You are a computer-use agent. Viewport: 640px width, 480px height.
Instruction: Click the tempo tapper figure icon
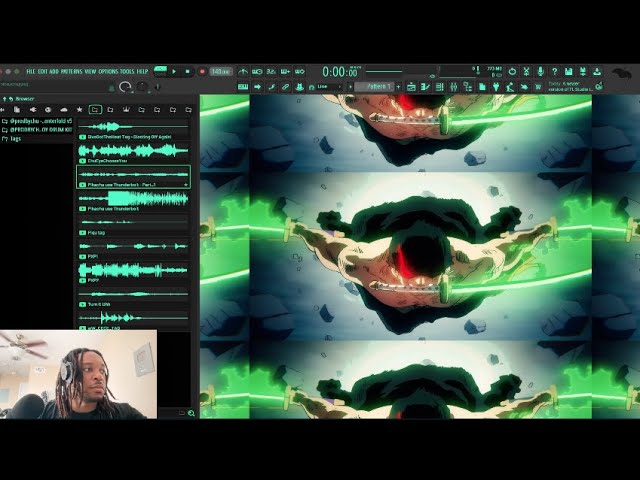(x=510, y=87)
